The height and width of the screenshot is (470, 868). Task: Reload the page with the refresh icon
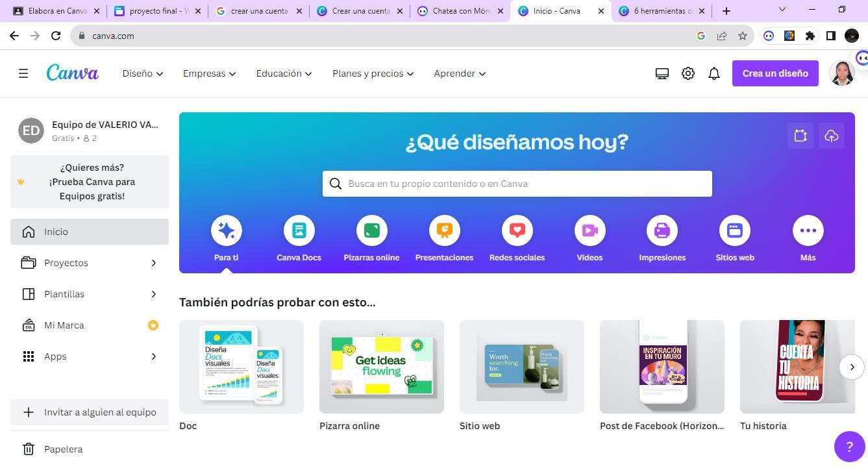tap(56, 36)
